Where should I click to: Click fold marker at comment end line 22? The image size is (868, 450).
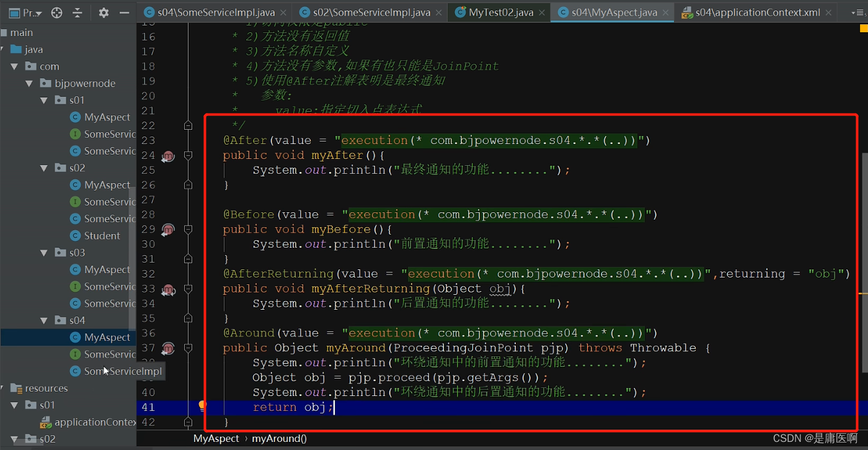click(x=188, y=125)
